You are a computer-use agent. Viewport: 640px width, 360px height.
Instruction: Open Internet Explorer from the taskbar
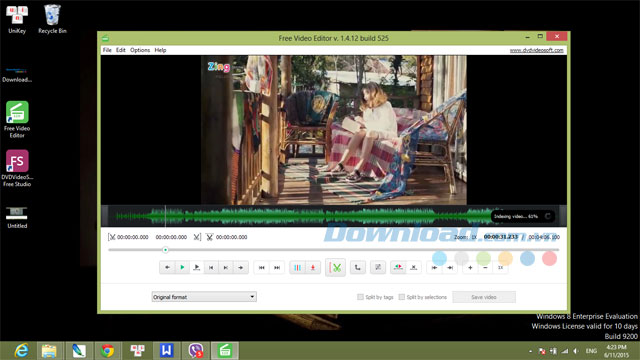[21, 351]
